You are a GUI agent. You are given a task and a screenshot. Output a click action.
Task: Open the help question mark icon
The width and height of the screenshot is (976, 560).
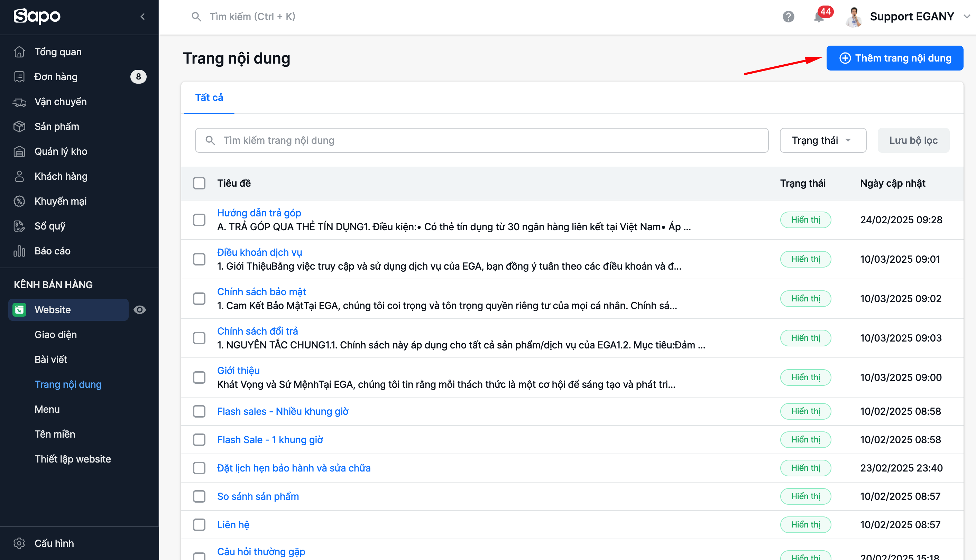(x=788, y=17)
